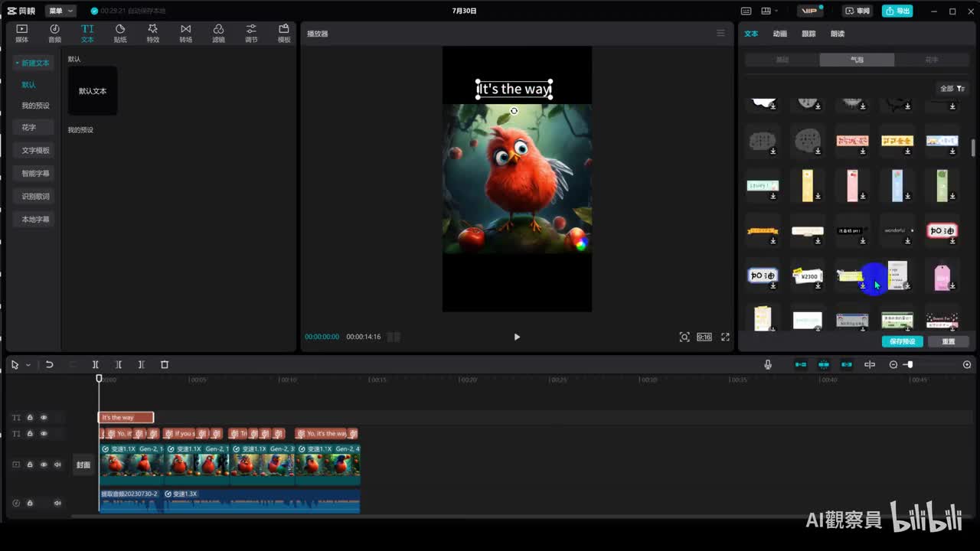980x551 pixels.
Task: Open the 滤镜 (Filters) panel
Action: pyautogui.click(x=218, y=33)
